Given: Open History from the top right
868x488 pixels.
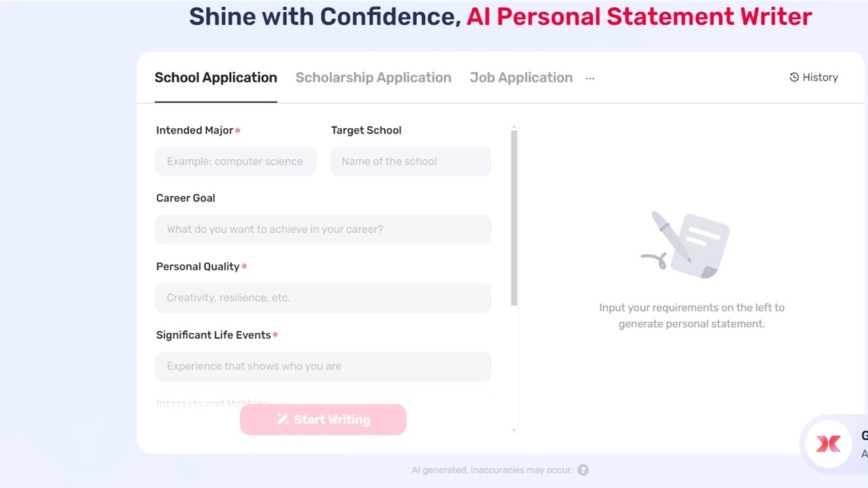Looking at the screenshot, I should [813, 77].
